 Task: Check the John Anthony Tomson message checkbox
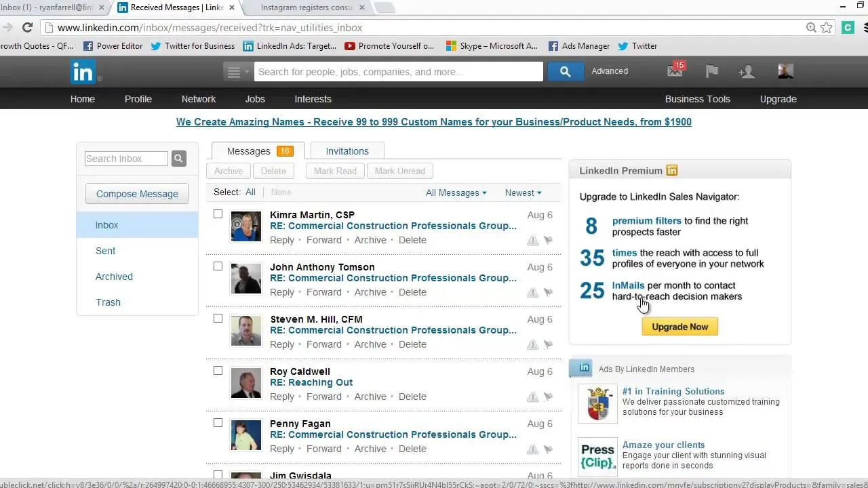(x=218, y=266)
